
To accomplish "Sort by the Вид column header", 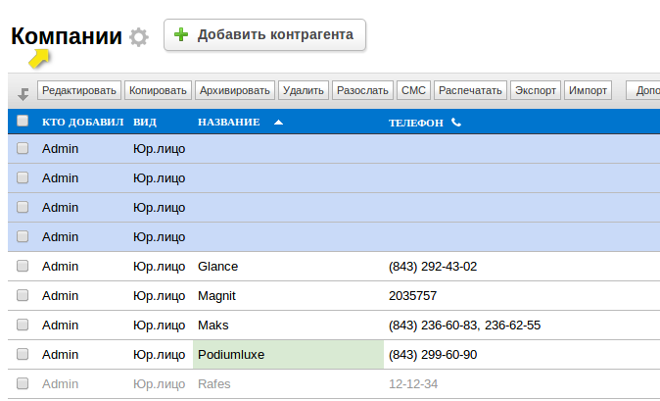I will (x=144, y=122).
